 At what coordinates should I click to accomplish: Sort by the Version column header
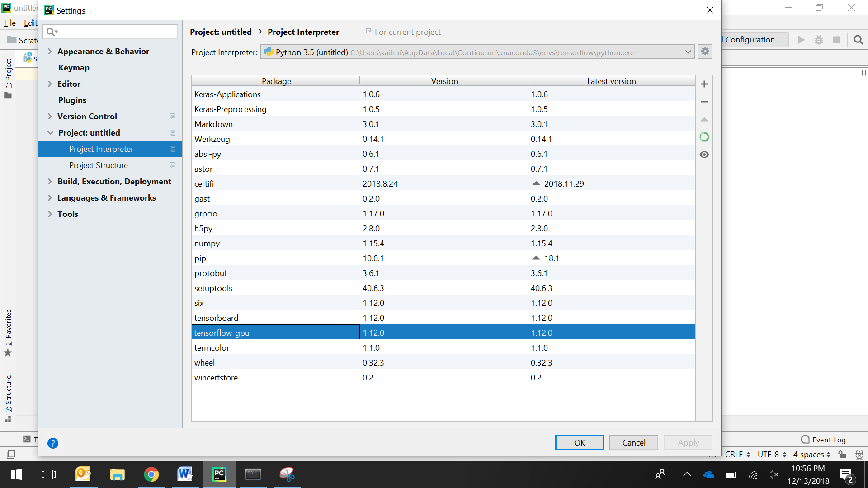pyautogui.click(x=444, y=81)
